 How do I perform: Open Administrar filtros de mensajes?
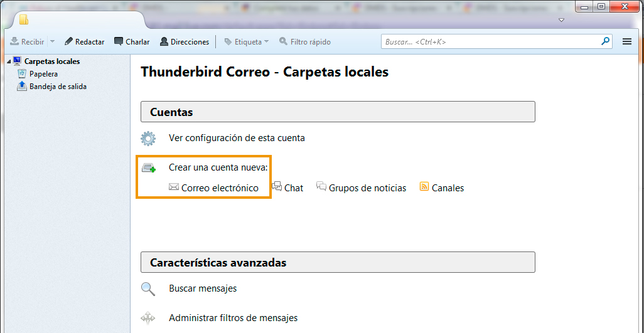pos(233,318)
